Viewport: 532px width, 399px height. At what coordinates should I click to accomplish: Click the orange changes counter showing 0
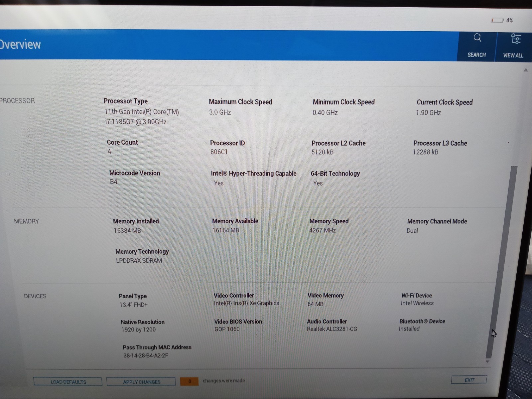coord(189,381)
